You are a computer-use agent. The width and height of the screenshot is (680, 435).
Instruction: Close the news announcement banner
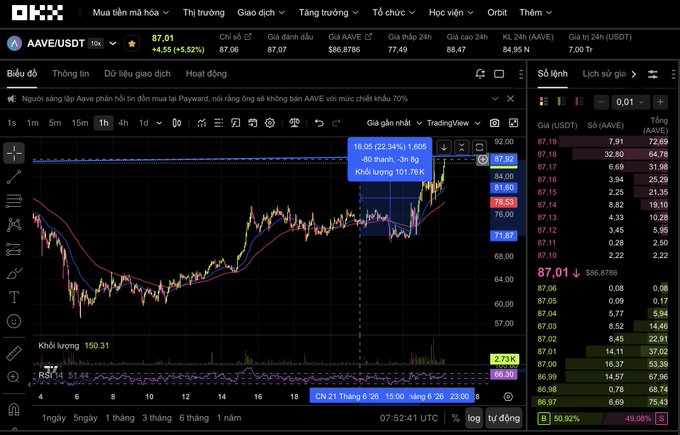tap(510, 98)
